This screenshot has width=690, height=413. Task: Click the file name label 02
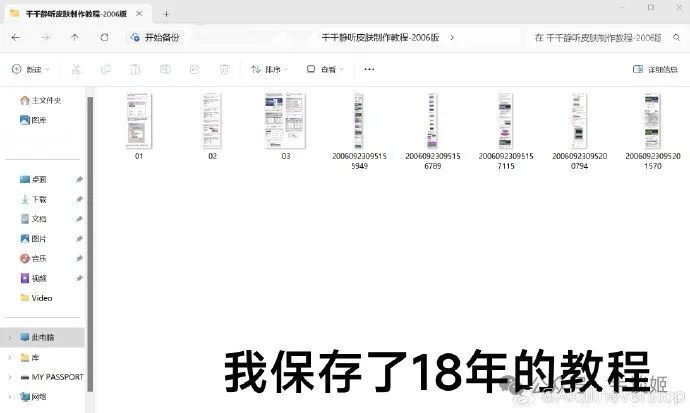point(212,156)
